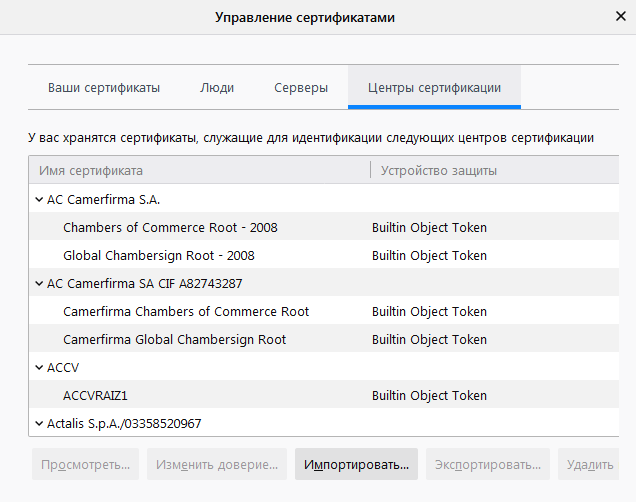Collapse AC Camerfirma SA CIF A82743287 group
636x502 pixels.
[x=38, y=284]
